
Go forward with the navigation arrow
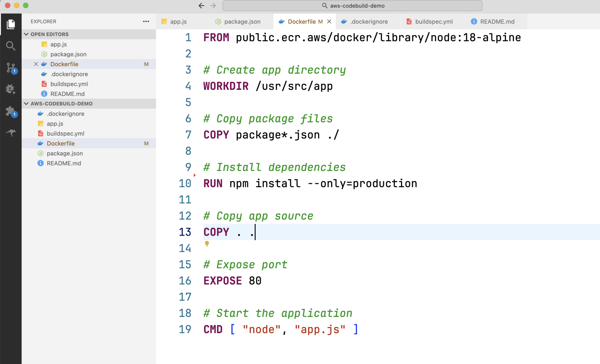tap(213, 6)
